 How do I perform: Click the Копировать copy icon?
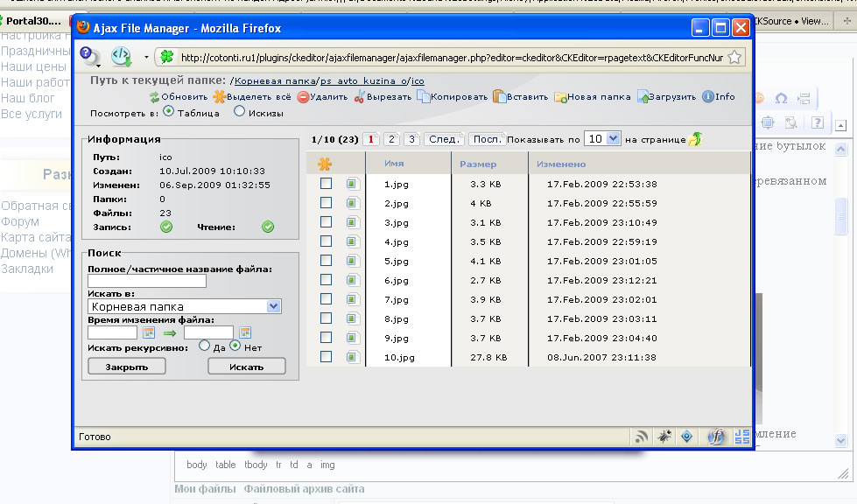423,97
